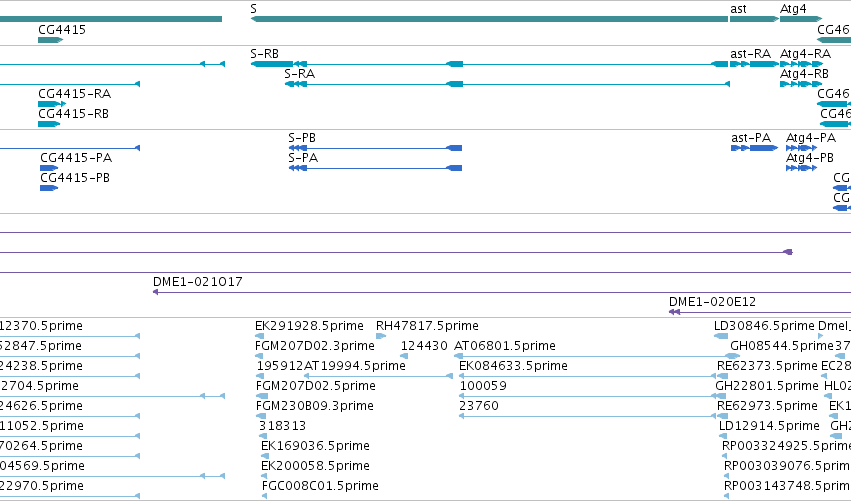Image resolution: width=851 pixels, height=501 pixels.
Task: Click the Atg4-RB transcript glyph
Action: [801, 84]
